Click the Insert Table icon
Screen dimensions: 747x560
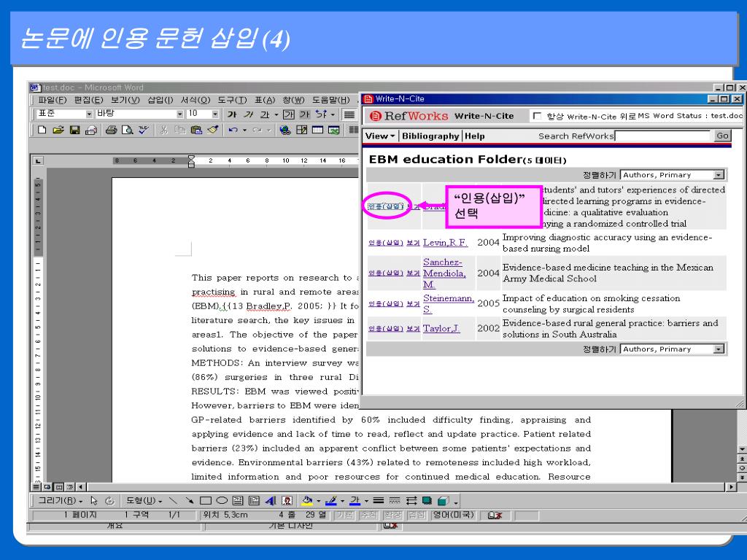pyautogui.click(x=317, y=130)
